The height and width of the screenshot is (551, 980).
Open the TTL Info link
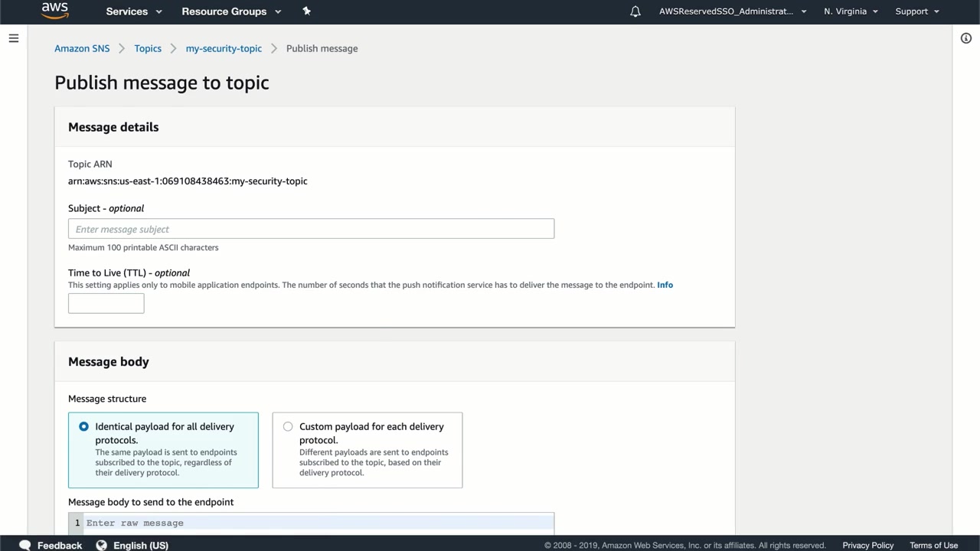point(665,285)
